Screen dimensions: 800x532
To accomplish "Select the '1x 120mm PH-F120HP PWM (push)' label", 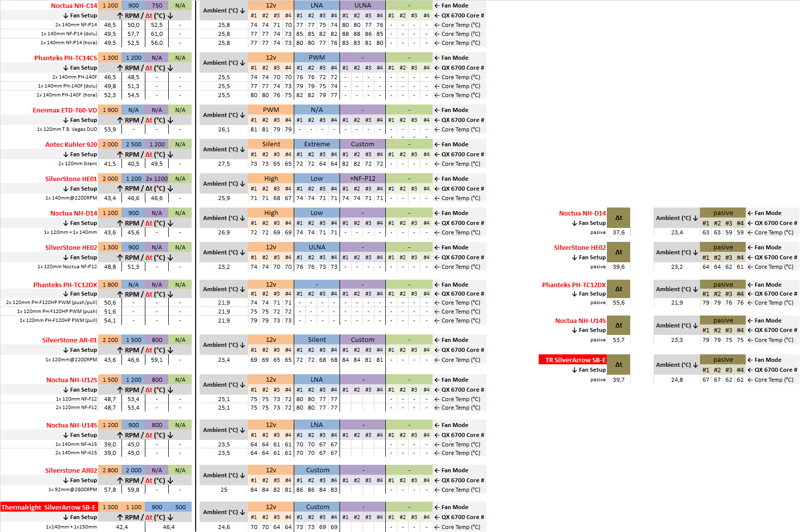I will click(57, 312).
